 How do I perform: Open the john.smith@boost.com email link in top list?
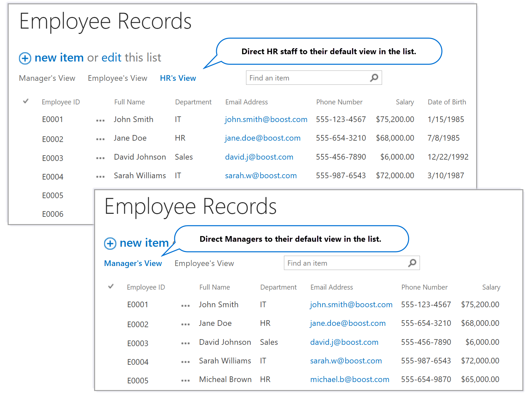266,119
